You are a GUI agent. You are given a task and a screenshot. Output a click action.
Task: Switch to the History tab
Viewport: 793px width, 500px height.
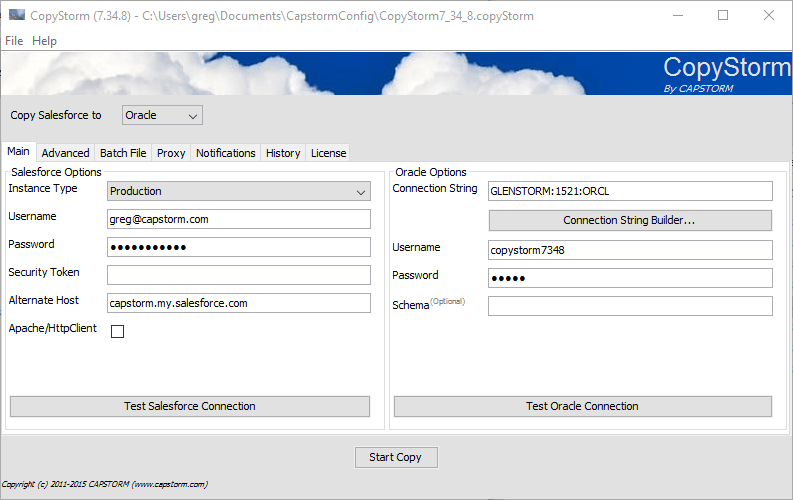283,153
